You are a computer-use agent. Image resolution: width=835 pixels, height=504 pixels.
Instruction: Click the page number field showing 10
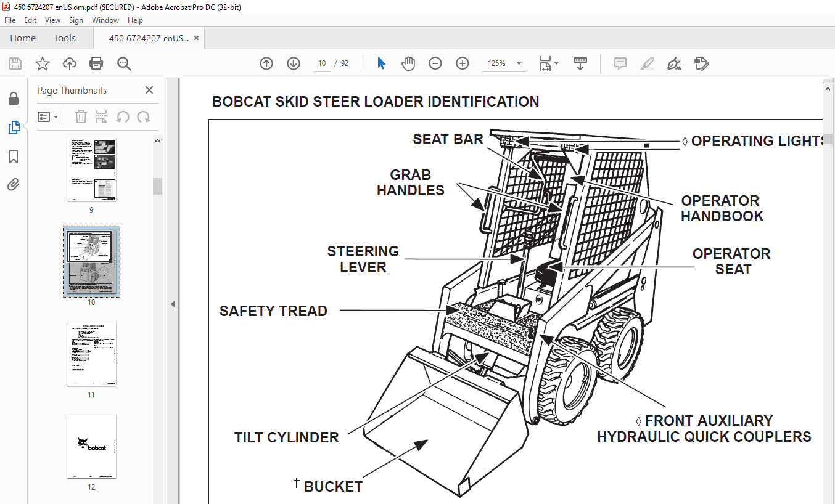(x=322, y=63)
